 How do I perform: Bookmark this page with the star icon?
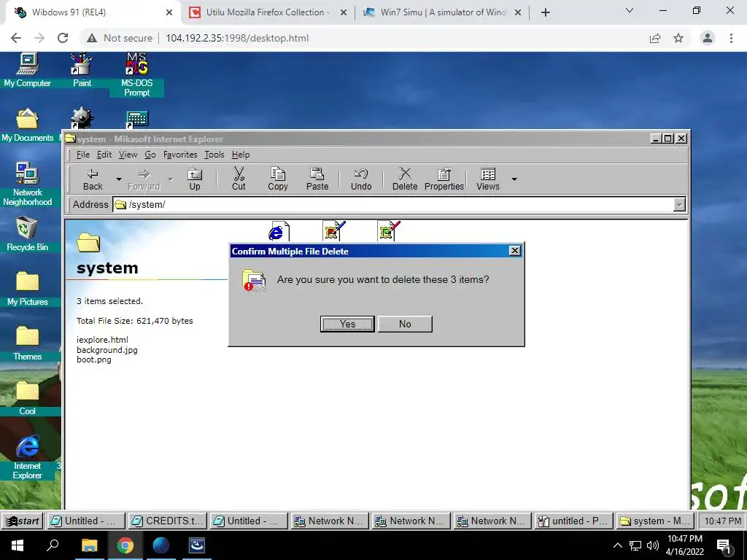click(x=678, y=38)
